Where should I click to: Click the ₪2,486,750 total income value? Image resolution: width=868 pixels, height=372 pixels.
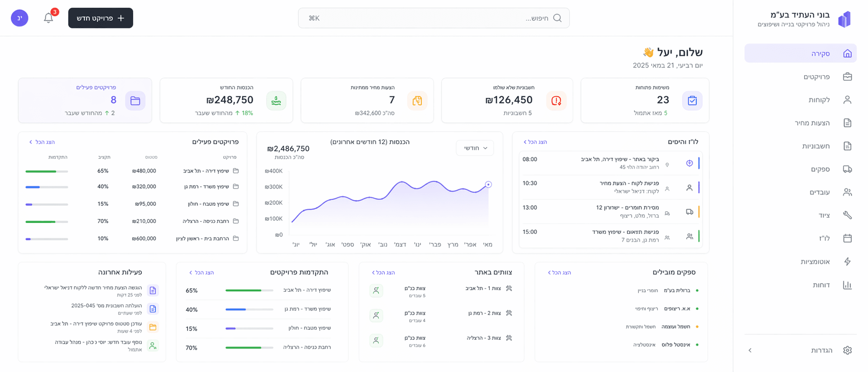click(288, 149)
